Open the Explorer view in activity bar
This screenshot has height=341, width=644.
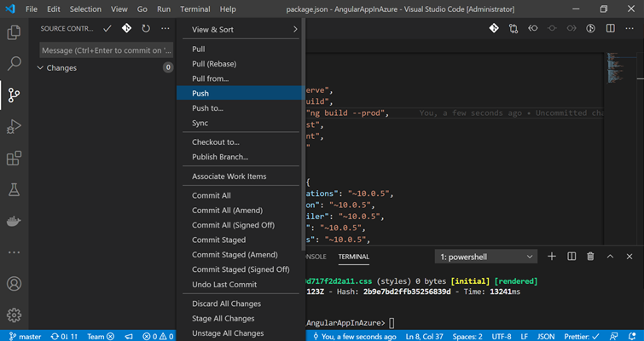click(x=14, y=33)
